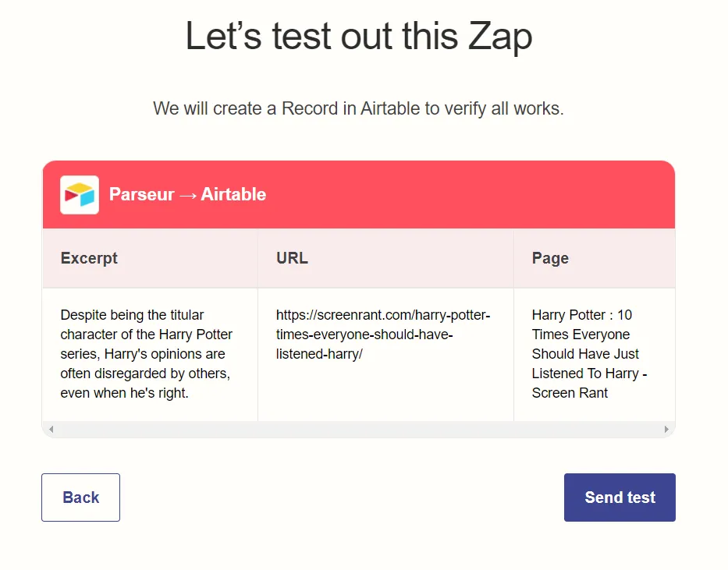
Task: Select the Page column header
Action: [x=549, y=257]
